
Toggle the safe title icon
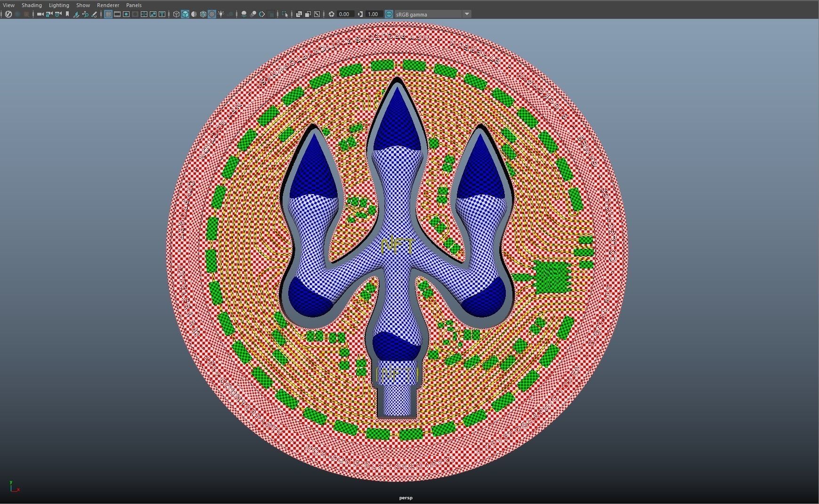[x=162, y=14]
